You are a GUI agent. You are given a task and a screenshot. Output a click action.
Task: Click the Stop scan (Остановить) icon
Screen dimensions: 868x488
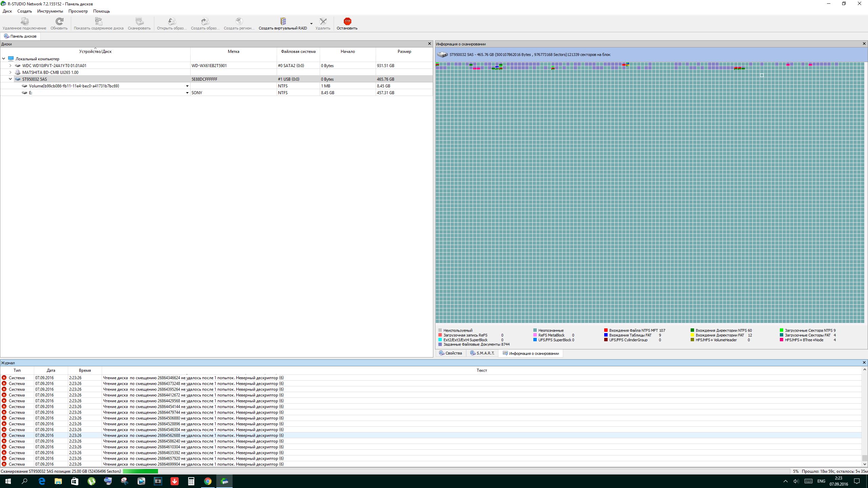(x=347, y=22)
